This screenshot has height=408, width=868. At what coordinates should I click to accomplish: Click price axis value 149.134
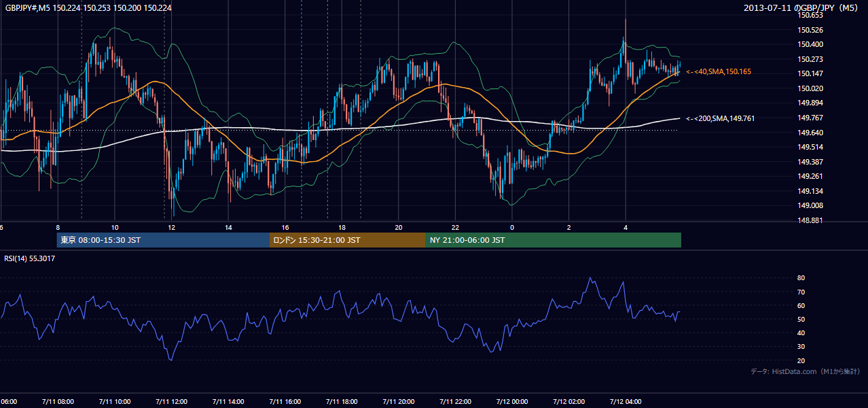click(x=810, y=191)
